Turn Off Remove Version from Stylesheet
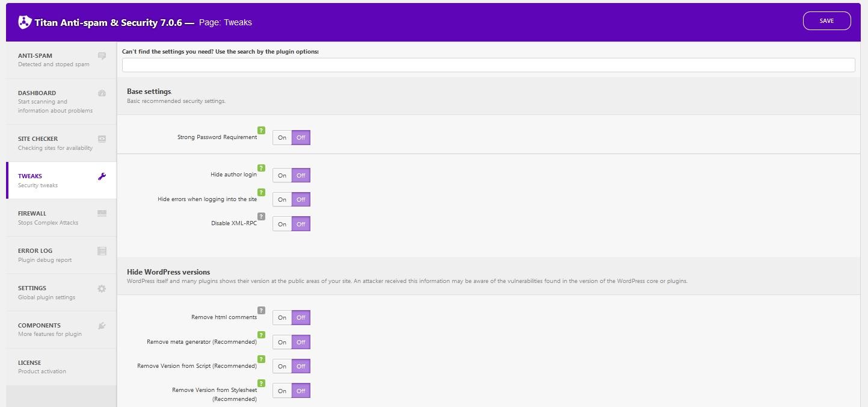868x407 pixels. coord(301,391)
